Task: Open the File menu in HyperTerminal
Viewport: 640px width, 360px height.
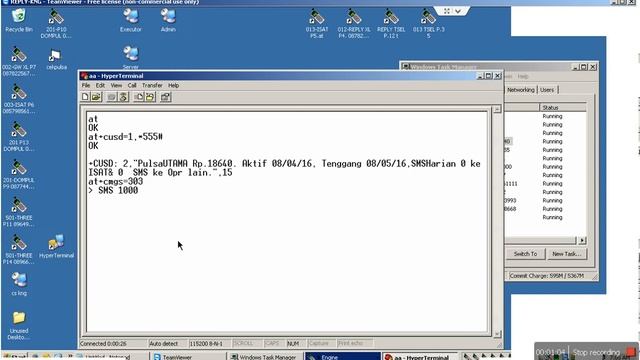Action: coord(86,85)
